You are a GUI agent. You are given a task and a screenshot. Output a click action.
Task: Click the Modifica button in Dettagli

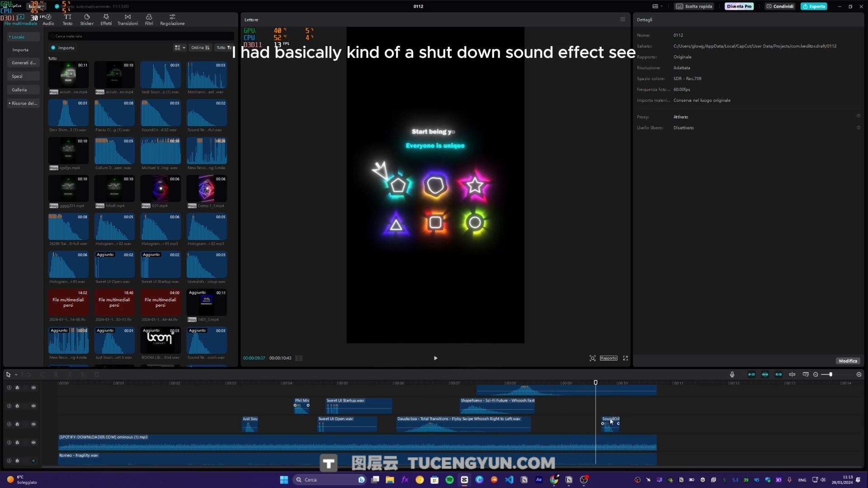848,361
